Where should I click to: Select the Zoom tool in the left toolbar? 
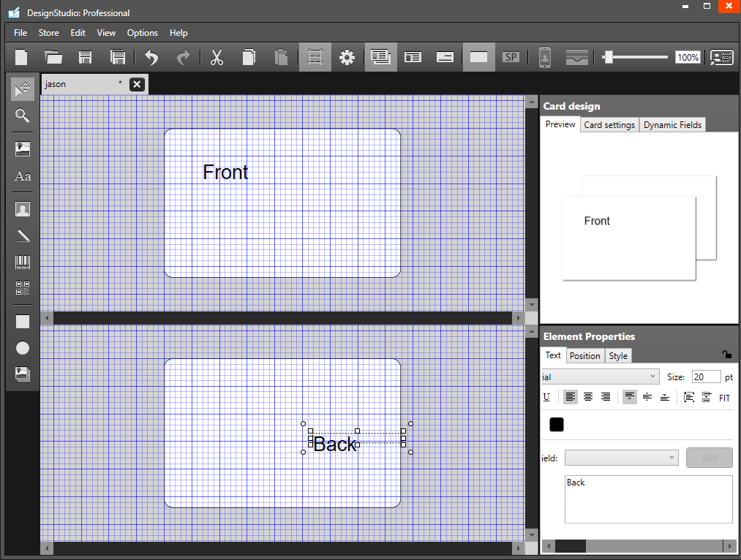22,116
